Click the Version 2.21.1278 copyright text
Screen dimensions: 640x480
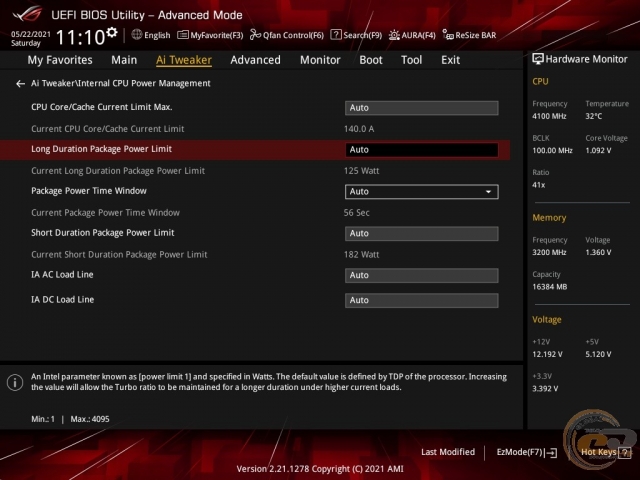pos(320,469)
